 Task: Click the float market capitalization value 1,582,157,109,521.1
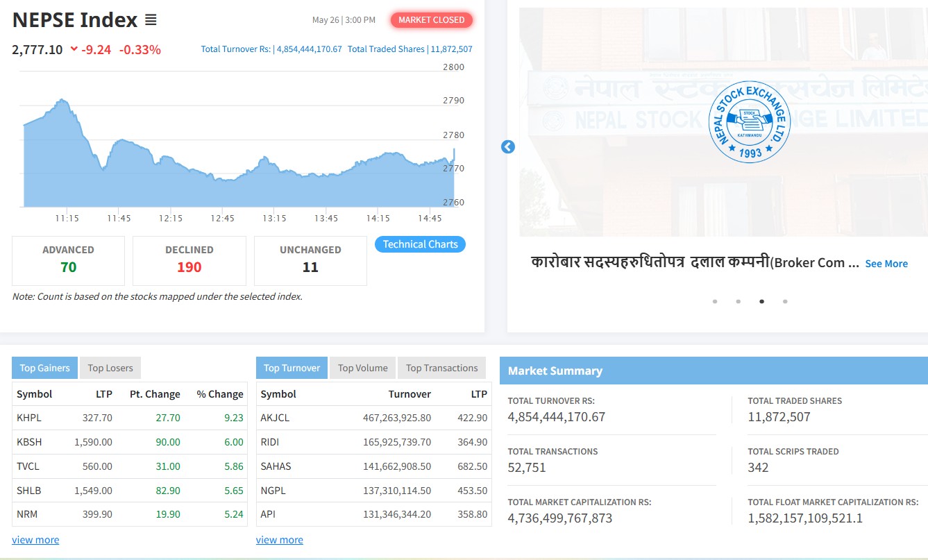click(805, 518)
